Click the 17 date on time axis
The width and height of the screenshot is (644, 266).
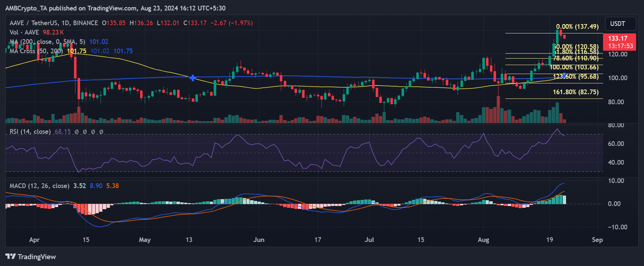click(318, 240)
